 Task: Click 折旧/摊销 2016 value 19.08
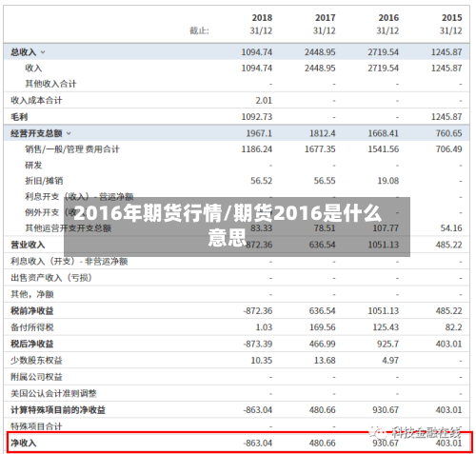click(x=387, y=181)
